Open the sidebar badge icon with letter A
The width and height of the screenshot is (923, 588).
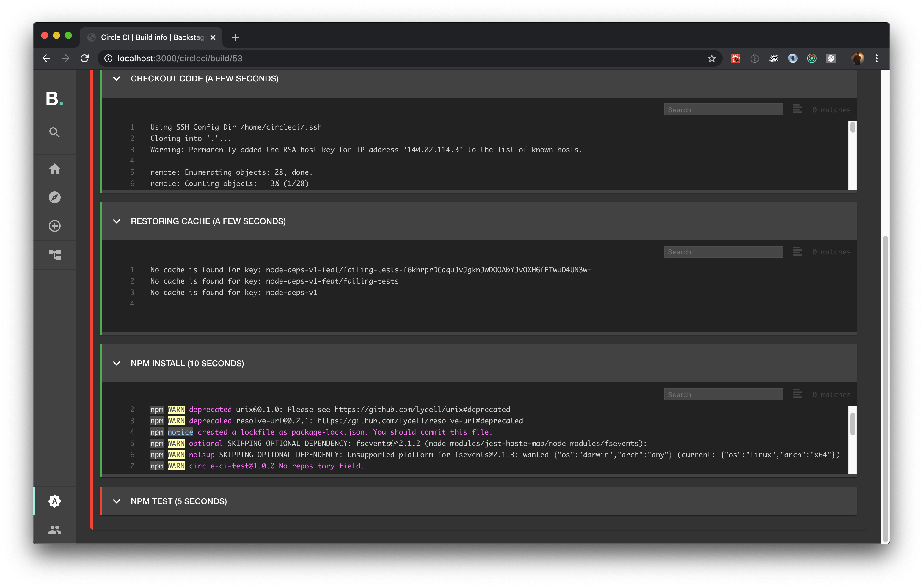[54, 501]
